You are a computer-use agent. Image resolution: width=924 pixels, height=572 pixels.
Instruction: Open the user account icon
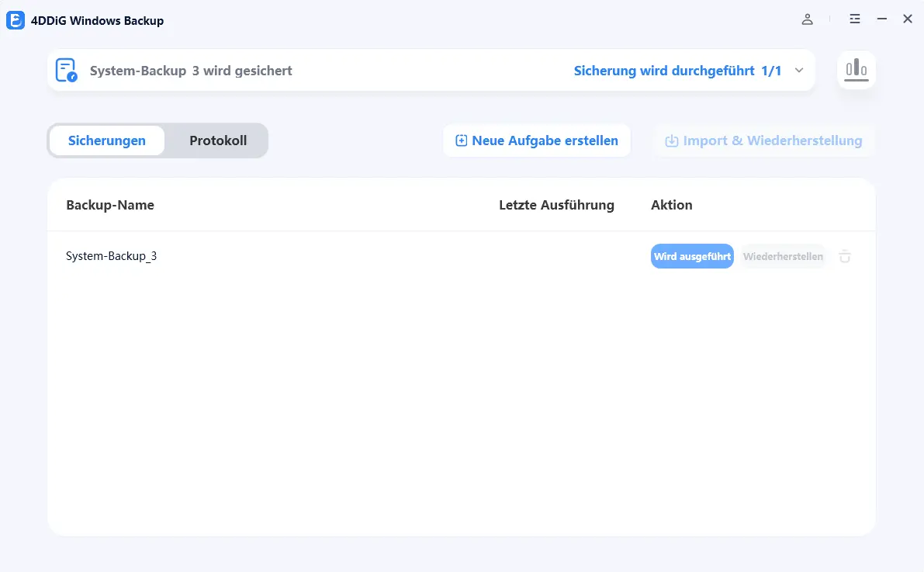click(x=807, y=19)
